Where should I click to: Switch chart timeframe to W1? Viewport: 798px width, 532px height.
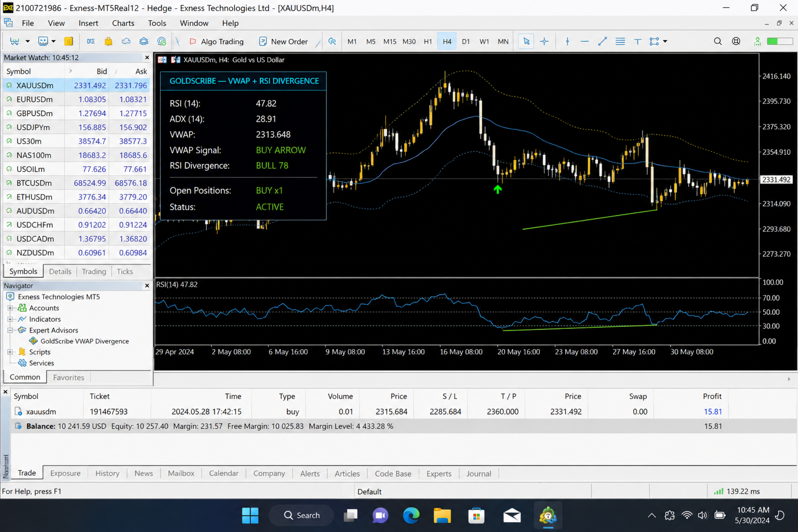tap(484, 42)
